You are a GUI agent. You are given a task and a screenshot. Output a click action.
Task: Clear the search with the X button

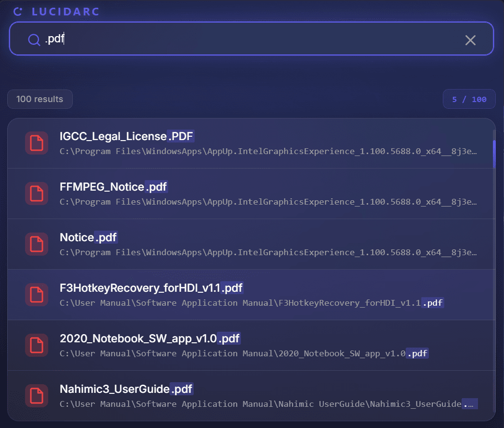tap(470, 40)
